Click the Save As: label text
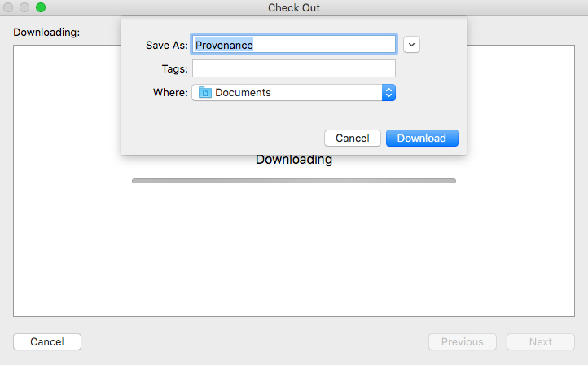Viewport: 588px width, 365px height. (166, 46)
